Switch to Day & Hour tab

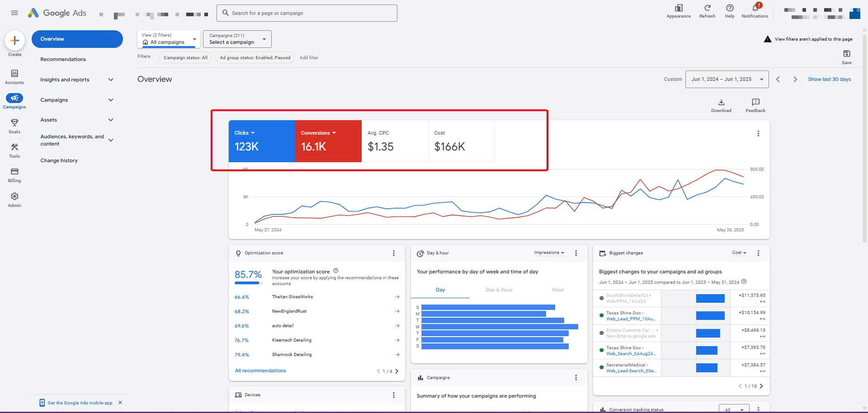pos(499,290)
